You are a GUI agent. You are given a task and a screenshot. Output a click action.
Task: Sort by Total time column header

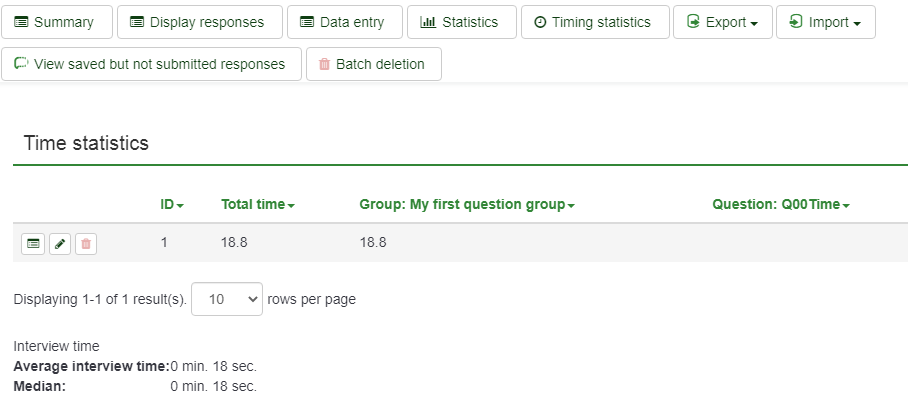[x=258, y=204]
